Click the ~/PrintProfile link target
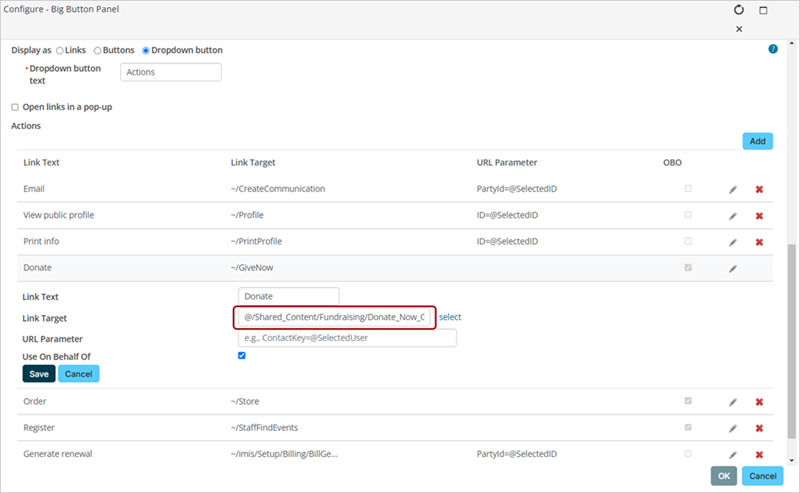The image size is (800, 493). click(256, 241)
